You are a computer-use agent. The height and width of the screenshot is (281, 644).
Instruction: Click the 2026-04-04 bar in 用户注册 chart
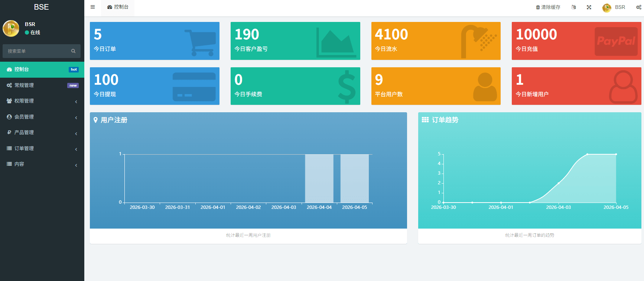(x=319, y=178)
